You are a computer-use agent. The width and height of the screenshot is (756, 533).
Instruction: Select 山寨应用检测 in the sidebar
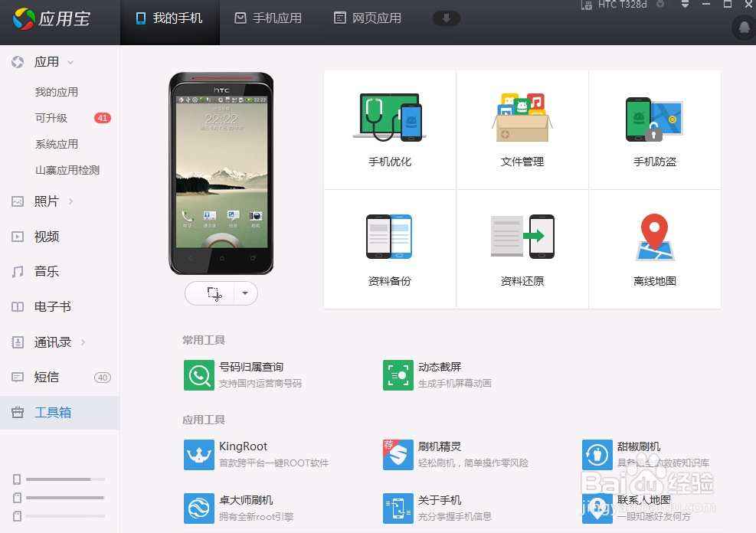67,170
